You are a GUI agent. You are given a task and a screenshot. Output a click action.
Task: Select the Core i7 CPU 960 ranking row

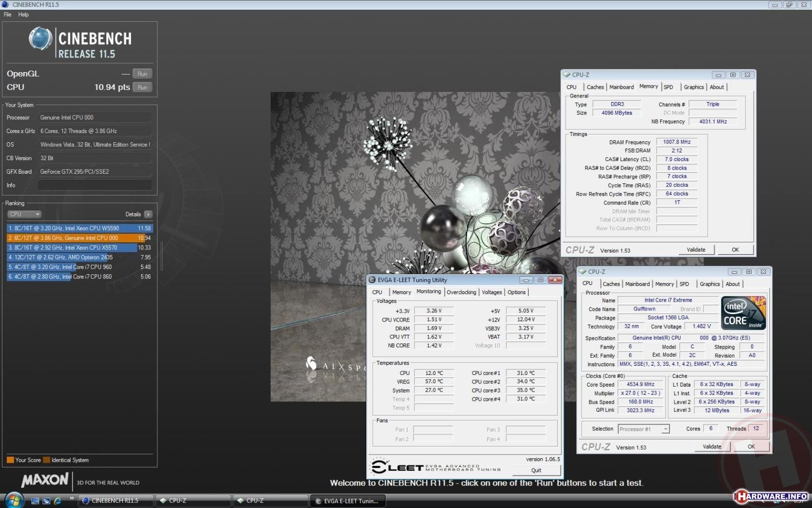pos(80,267)
